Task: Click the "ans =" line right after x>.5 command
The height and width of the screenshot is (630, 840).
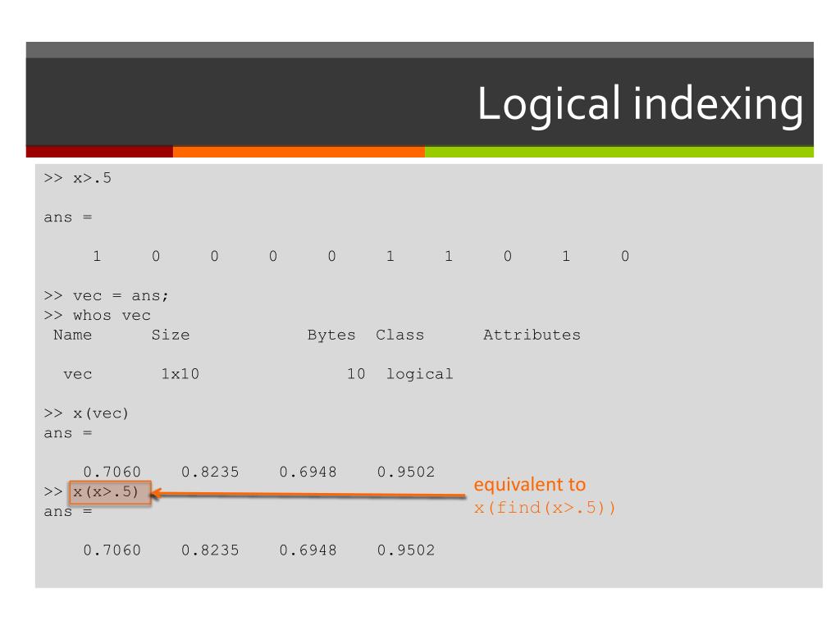Action: pos(68,217)
